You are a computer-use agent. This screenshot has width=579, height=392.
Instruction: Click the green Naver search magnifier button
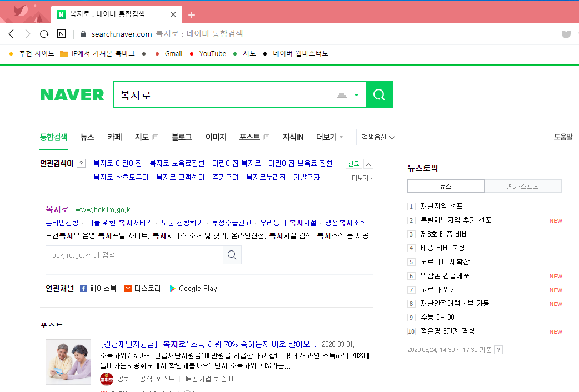pos(379,95)
